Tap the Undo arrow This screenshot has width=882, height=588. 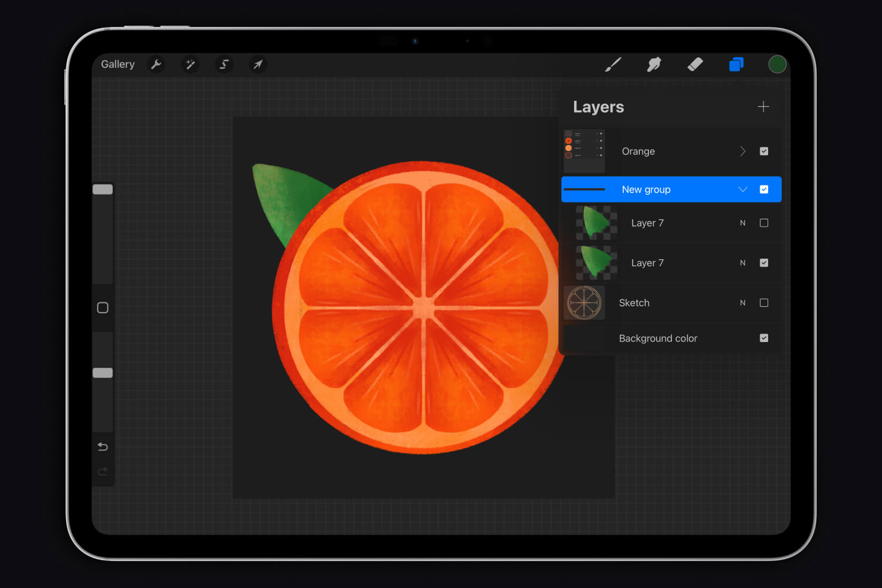coord(103,446)
